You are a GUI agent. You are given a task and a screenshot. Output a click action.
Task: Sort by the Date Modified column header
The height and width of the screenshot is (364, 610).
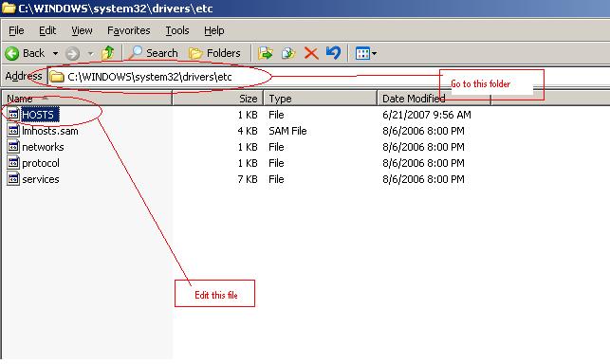[x=434, y=99]
